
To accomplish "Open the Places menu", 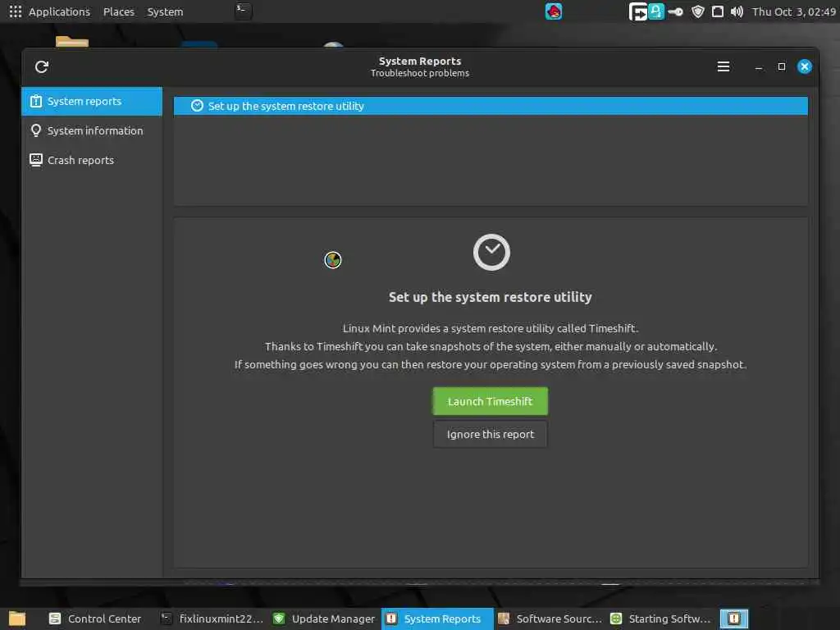I will (118, 11).
